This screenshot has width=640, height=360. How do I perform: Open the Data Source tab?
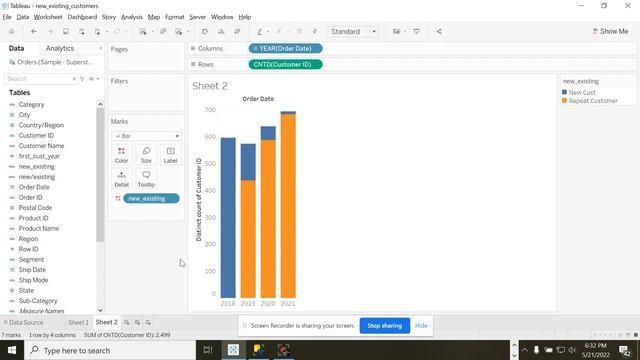(x=23, y=322)
